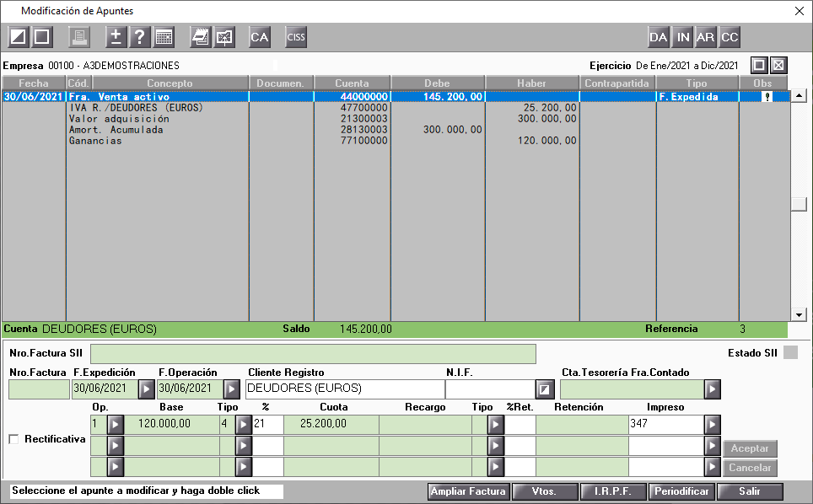The height and width of the screenshot is (504, 813).
Task: Open help with the question mark icon
Action: (139, 37)
